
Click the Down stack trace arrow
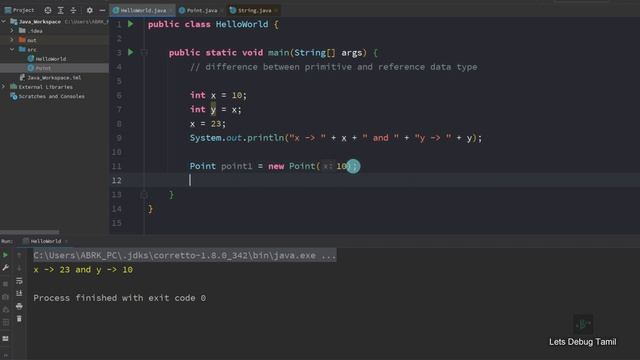click(19, 268)
